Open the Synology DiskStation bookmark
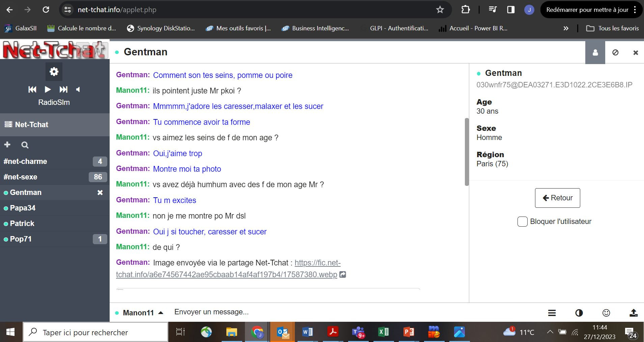The width and height of the screenshot is (644, 342). (x=161, y=28)
